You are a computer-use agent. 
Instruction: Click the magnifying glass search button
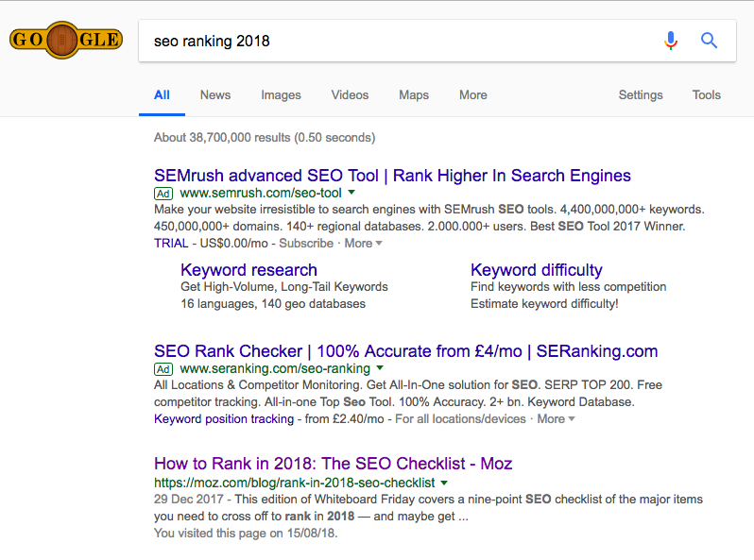(709, 41)
